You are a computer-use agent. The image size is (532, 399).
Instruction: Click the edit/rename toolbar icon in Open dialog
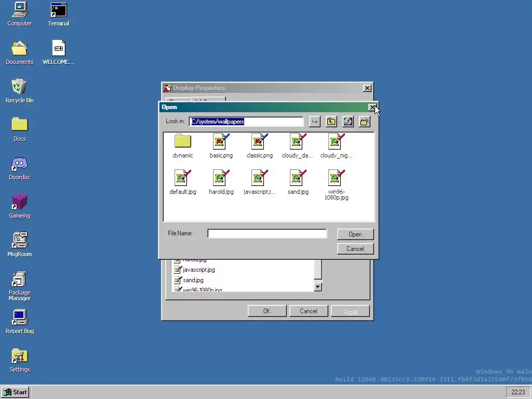coord(348,122)
